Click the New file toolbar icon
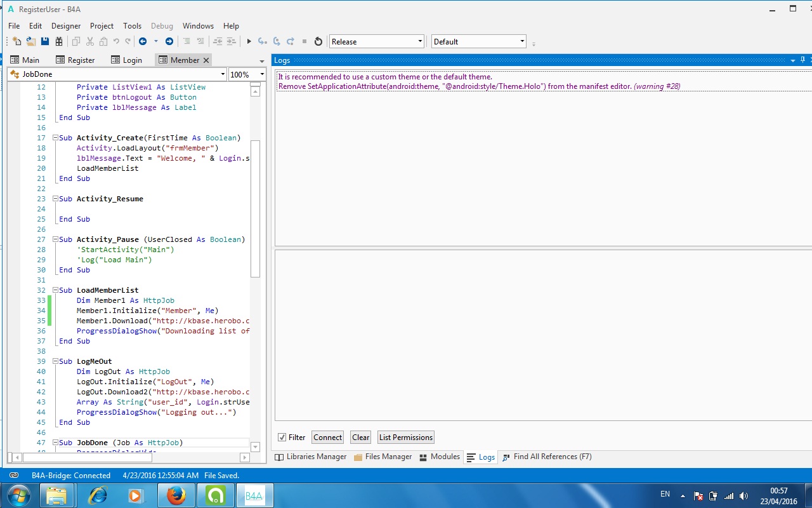812x508 pixels. pos(17,42)
